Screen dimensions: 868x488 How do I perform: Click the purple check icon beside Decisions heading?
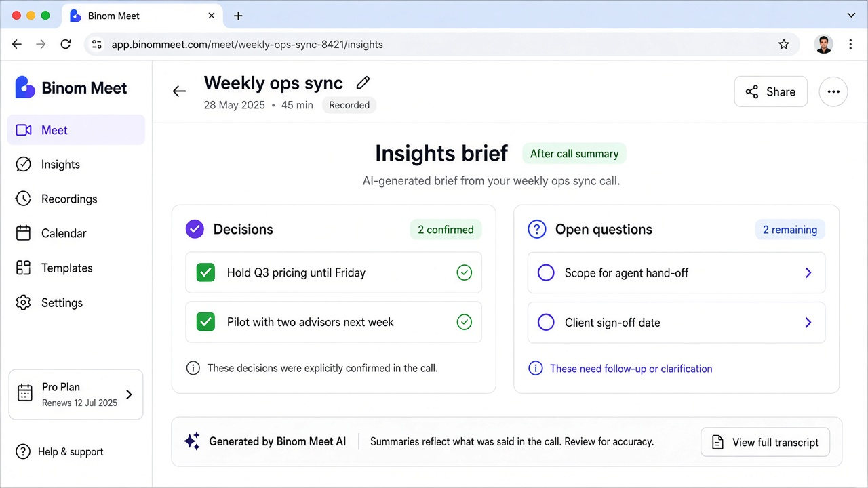pyautogui.click(x=195, y=229)
